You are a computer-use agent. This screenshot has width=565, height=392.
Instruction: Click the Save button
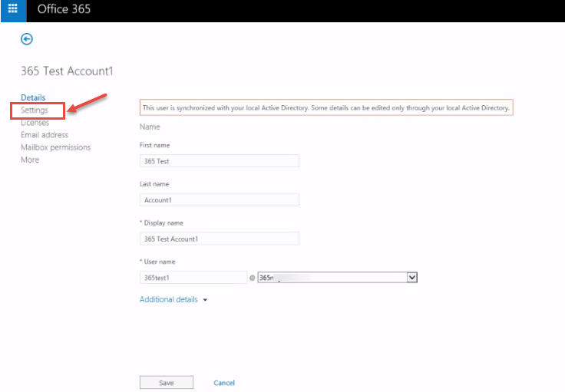[x=167, y=383]
